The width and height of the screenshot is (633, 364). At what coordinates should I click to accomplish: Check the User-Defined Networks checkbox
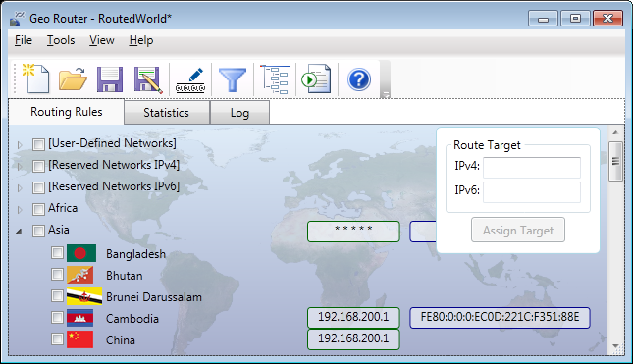[38, 144]
